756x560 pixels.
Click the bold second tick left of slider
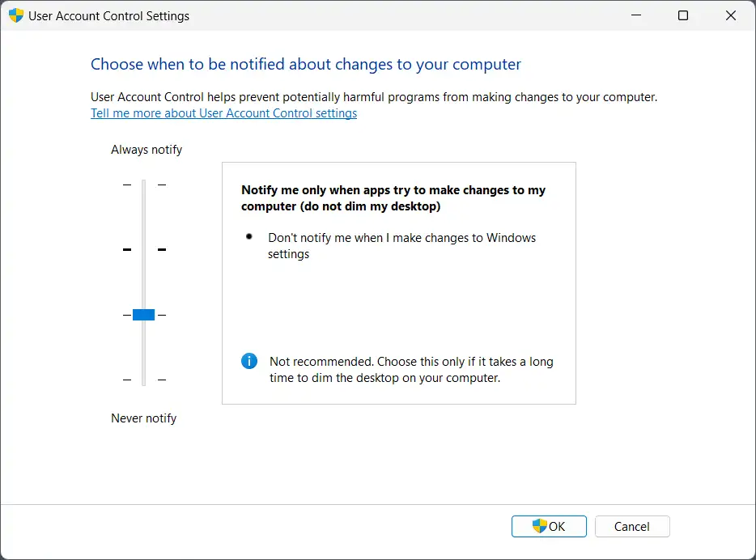click(x=126, y=250)
